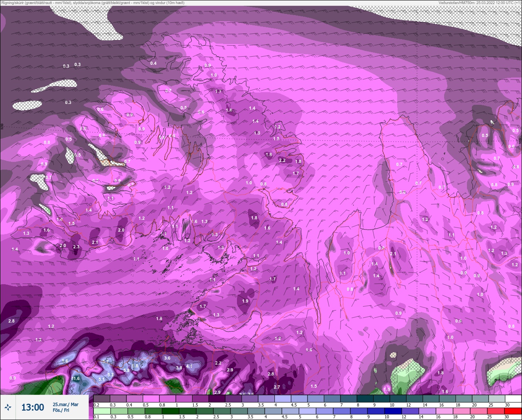Click the Veðurstofan star logo icon
This screenshot has height=420, width=522.
pyautogui.click(x=8, y=407)
